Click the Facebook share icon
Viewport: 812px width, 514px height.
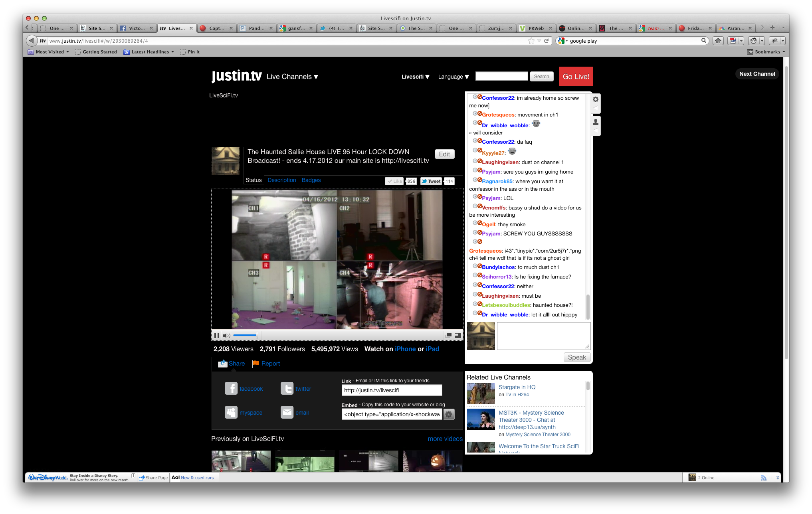click(x=231, y=388)
